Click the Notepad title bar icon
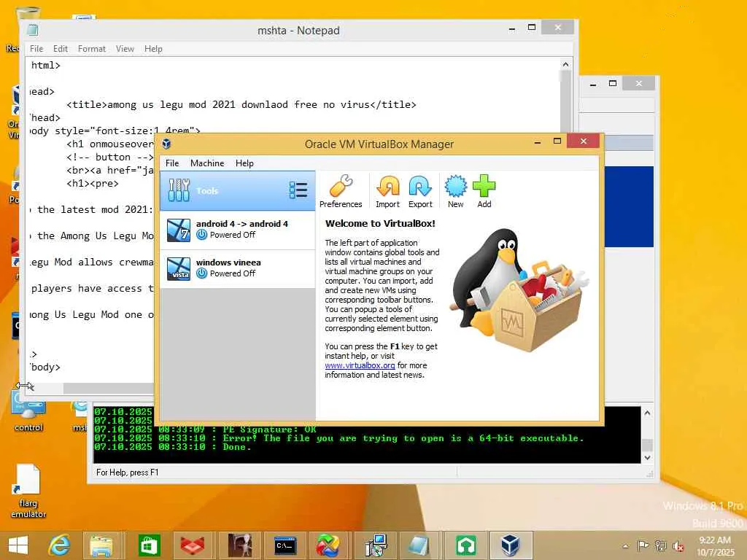The height and width of the screenshot is (560, 747). tap(32, 30)
